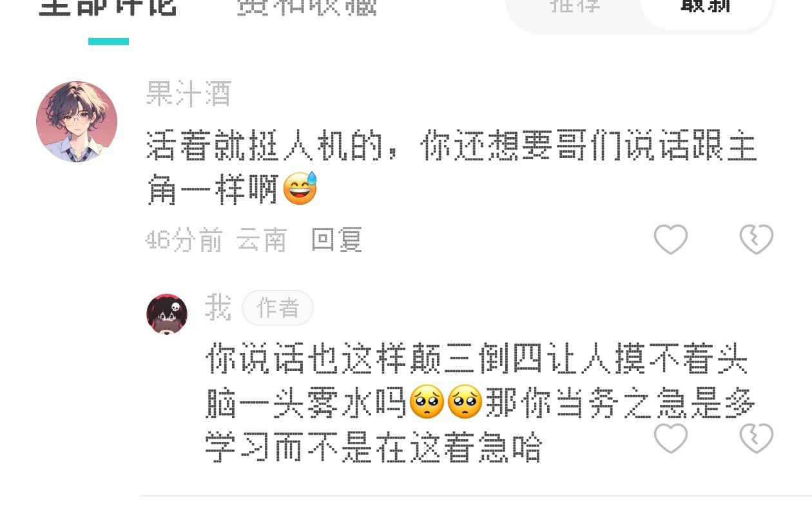
Task: Switch to the 赞和收藏 tab
Action: (307, 8)
